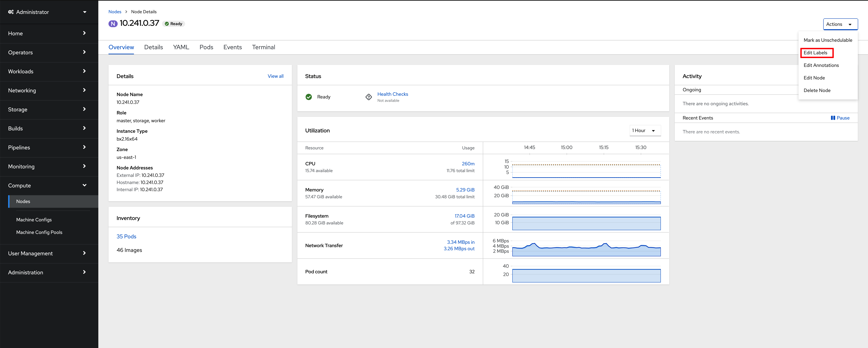
Task: Choose Edit Node from Actions menu
Action: [x=827, y=78]
